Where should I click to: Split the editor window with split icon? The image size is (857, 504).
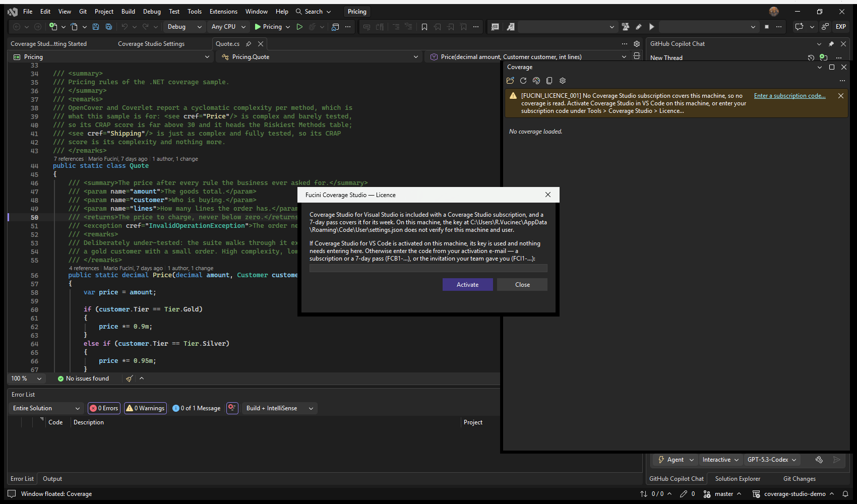pos(637,56)
